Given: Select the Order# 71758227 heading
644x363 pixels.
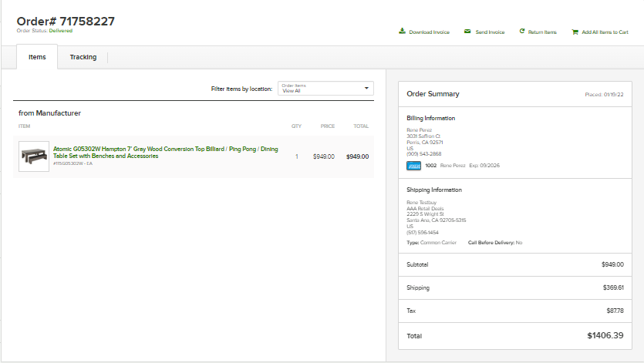Looking at the screenshot, I should (66, 22).
